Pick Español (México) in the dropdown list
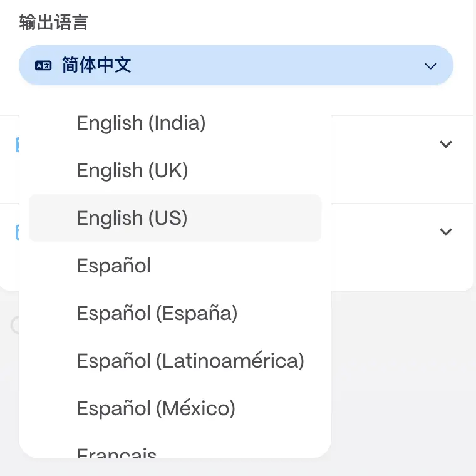Viewport: 476px width, 476px height. click(x=156, y=408)
